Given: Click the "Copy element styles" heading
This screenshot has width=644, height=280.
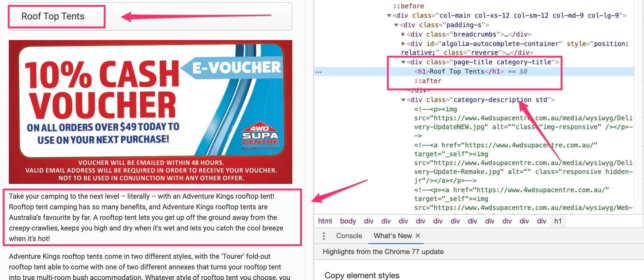Looking at the screenshot, I should [x=362, y=275].
